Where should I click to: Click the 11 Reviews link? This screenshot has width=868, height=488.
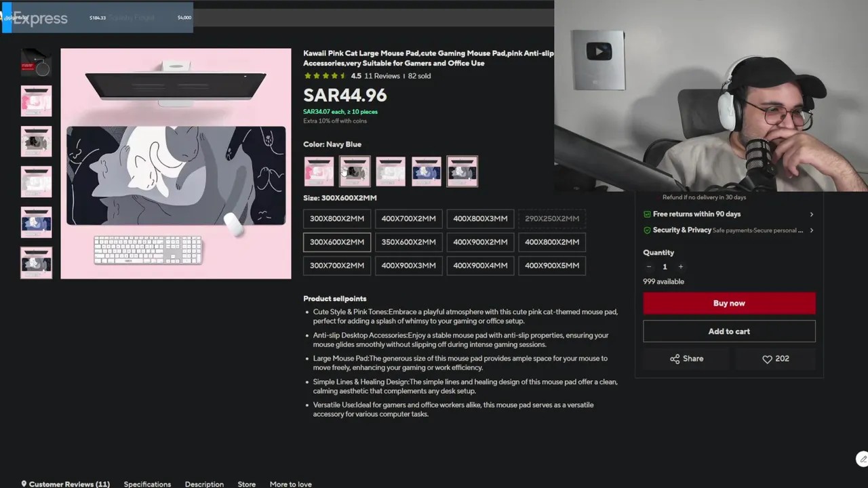click(382, 76)
